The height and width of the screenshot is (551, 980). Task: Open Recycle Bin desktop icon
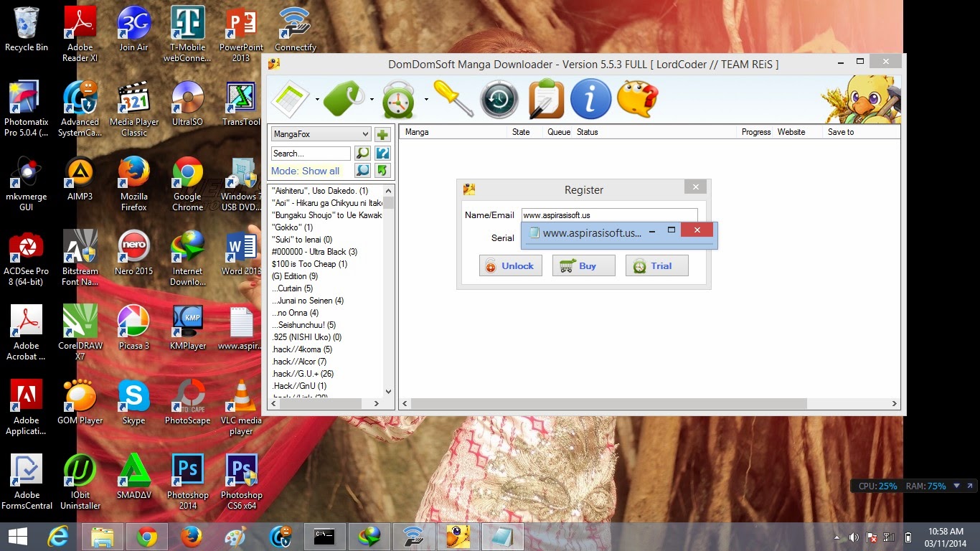pyautogui.click(x=27, y=30)
